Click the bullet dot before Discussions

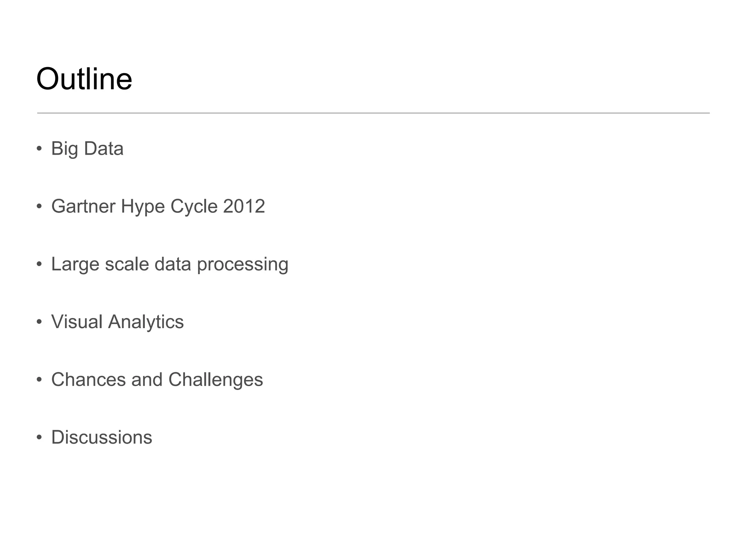click(x=39, y=437)
